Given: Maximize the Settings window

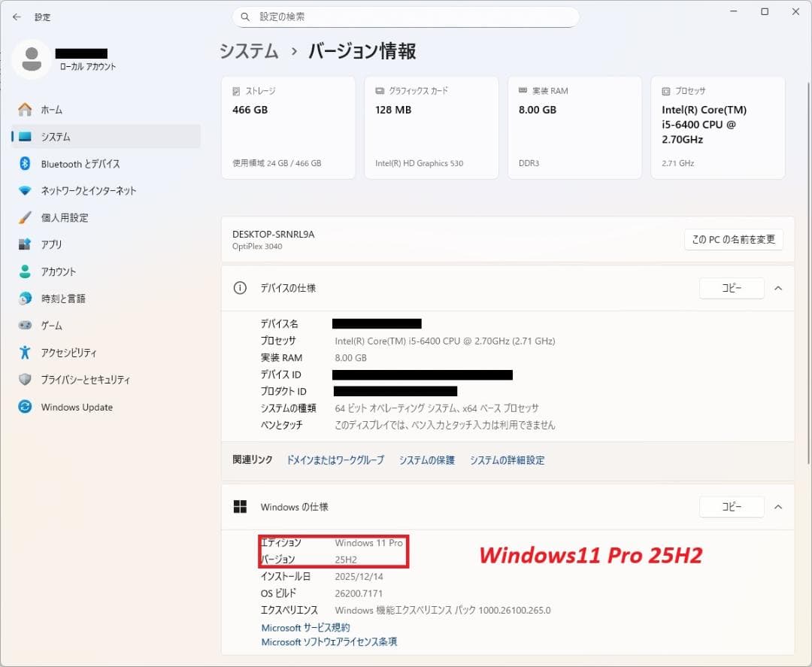Looking at the screenshot, I should click(765, 11).
